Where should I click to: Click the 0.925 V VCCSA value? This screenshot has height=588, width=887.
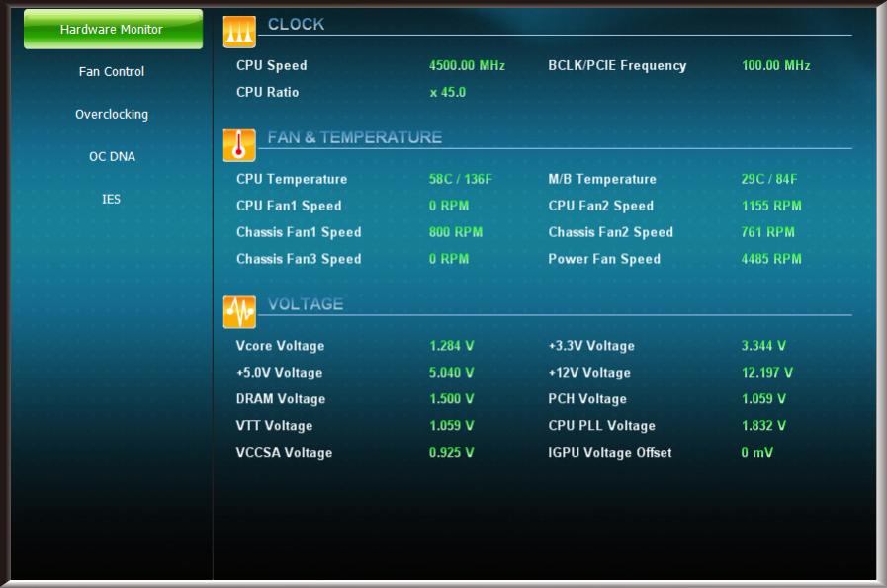(452, 453)
